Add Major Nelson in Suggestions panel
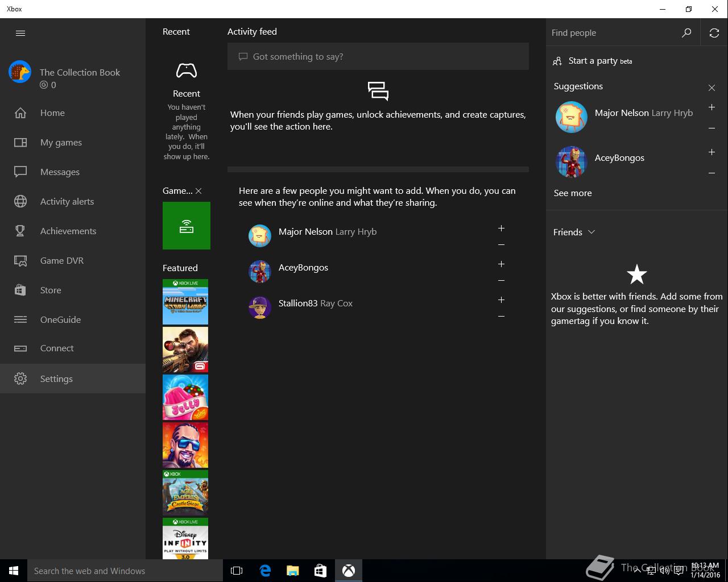Viewport: 728px width, 582px height. 712,107
